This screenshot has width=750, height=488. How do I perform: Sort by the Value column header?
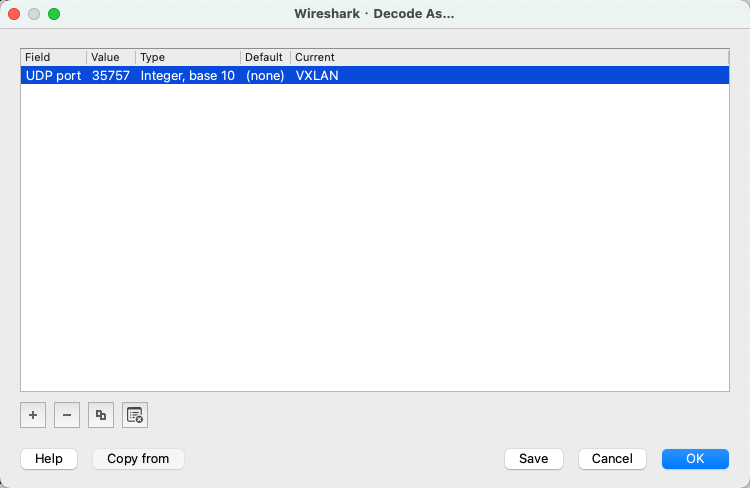click(x=111, y=57)
